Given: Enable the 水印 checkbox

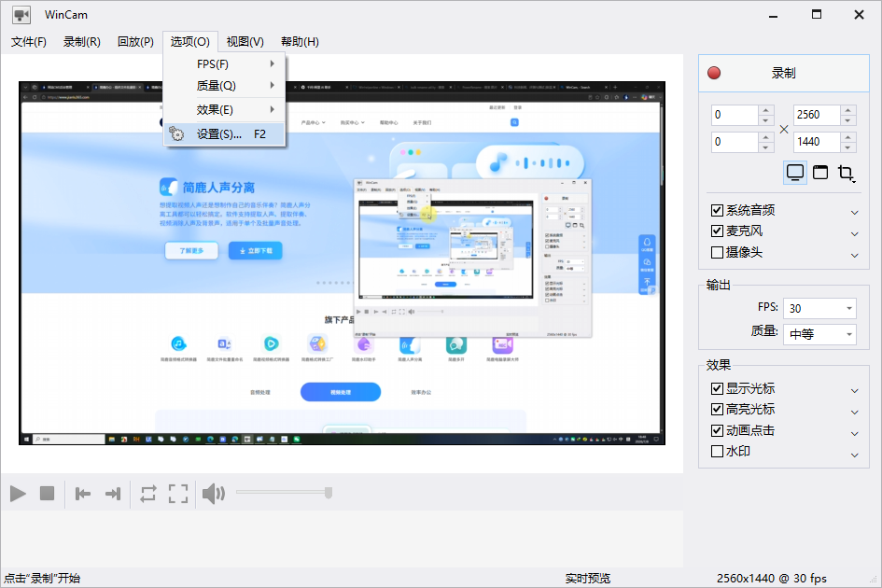Looking at the screenshot, I should [x=717, y=452].
